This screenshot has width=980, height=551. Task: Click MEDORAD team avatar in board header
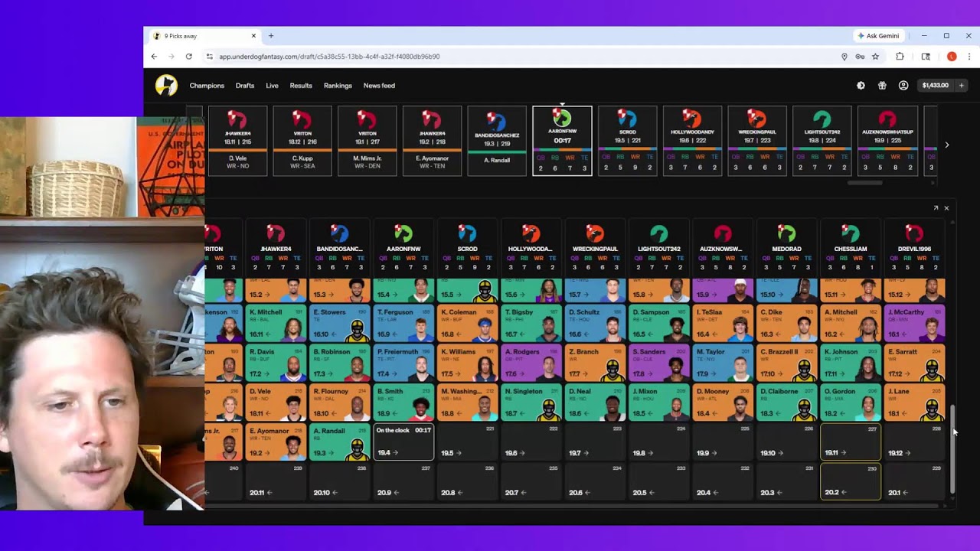(x=786, y=233)
